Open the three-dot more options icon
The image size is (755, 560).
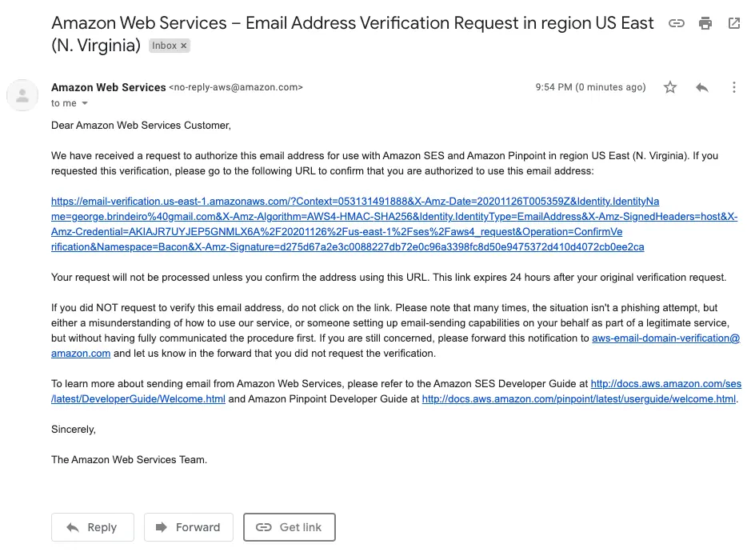click(x=734, y=87)
